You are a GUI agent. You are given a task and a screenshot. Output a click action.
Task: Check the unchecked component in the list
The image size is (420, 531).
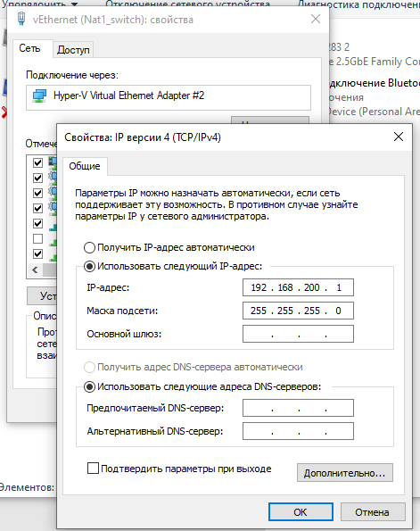pyautogui.click(x=38, y=239)
